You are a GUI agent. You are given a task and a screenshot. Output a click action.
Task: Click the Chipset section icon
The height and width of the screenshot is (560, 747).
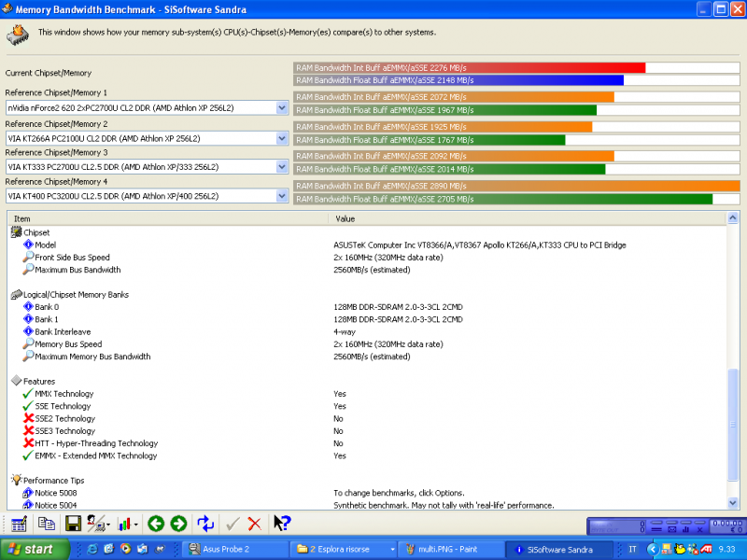click(x=17, y=232)
